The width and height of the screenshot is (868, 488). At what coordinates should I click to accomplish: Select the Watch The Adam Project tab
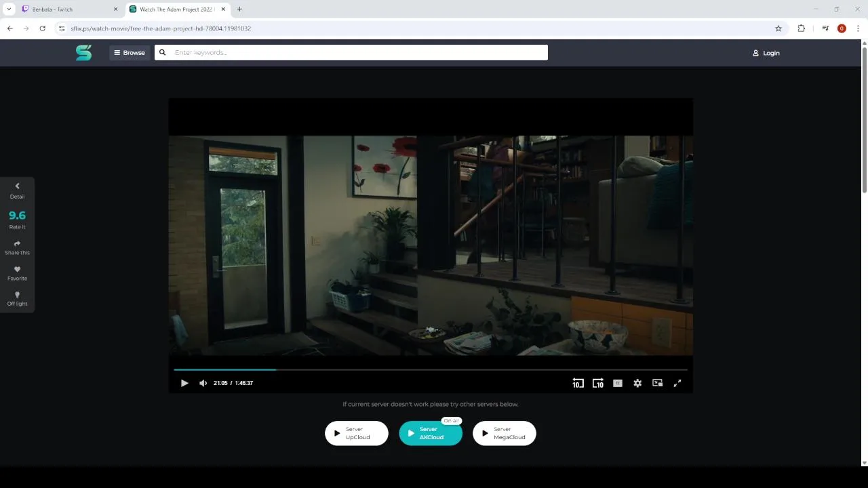click(177, 9)
